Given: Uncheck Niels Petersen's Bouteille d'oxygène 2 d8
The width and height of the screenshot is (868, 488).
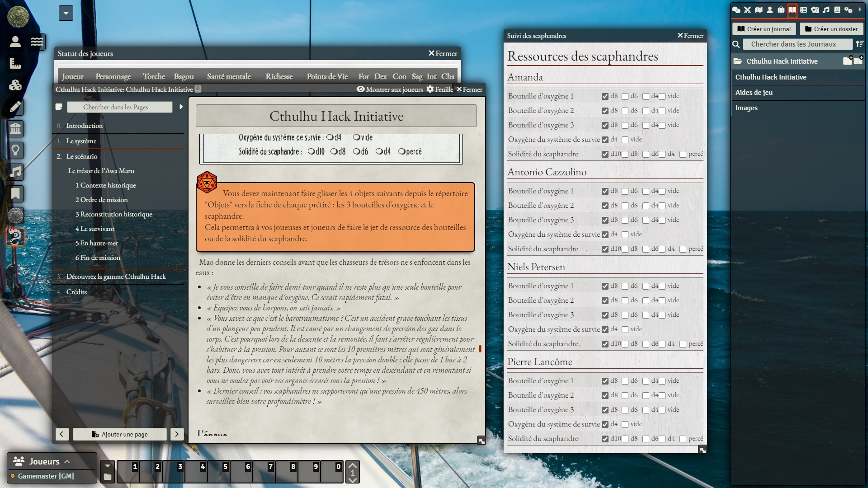Looking at the screenshot, I should point(605,300).
